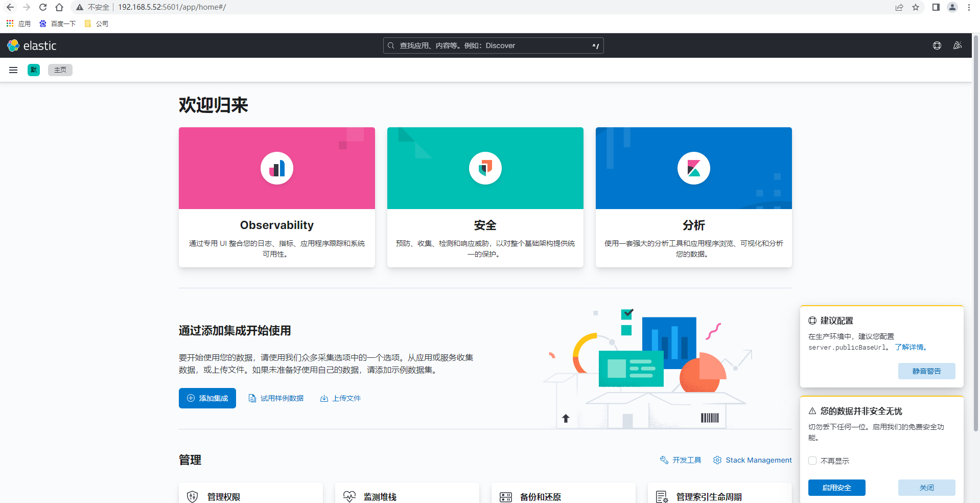Click the share page icon in address bar
Viewport: 980px width, 503px height.
pos(899,7)
